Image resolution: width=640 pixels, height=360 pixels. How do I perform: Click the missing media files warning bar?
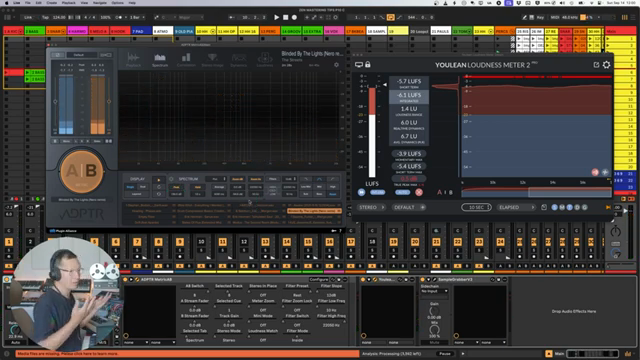click(x=187, y=353)
